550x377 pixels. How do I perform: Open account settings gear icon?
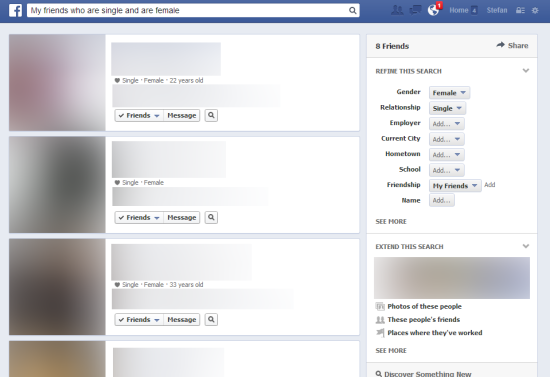tap(535, 11)
